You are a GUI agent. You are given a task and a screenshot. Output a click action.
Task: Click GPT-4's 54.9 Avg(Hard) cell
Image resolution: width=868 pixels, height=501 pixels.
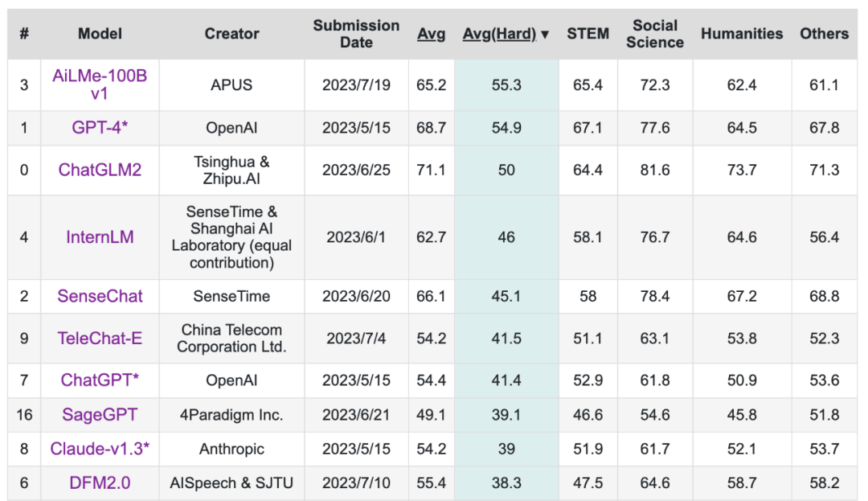[x=506, y=128]
